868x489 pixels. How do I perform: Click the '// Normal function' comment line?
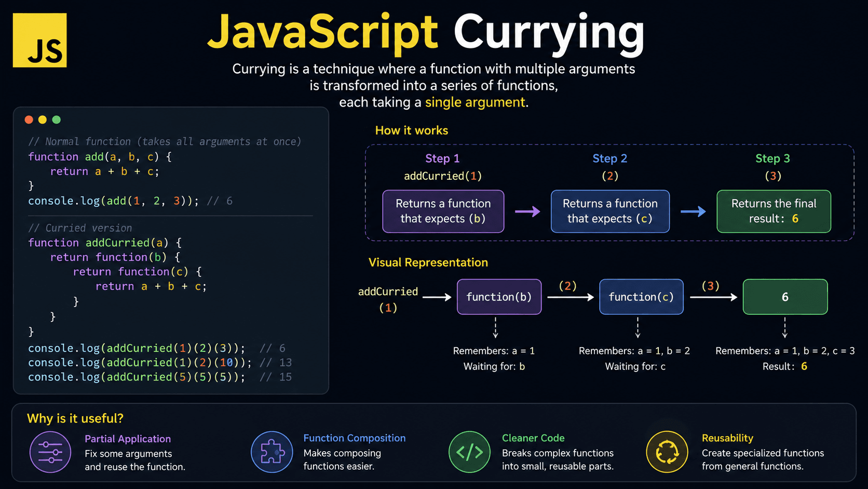pyautogui.click(x=165, y=141)
